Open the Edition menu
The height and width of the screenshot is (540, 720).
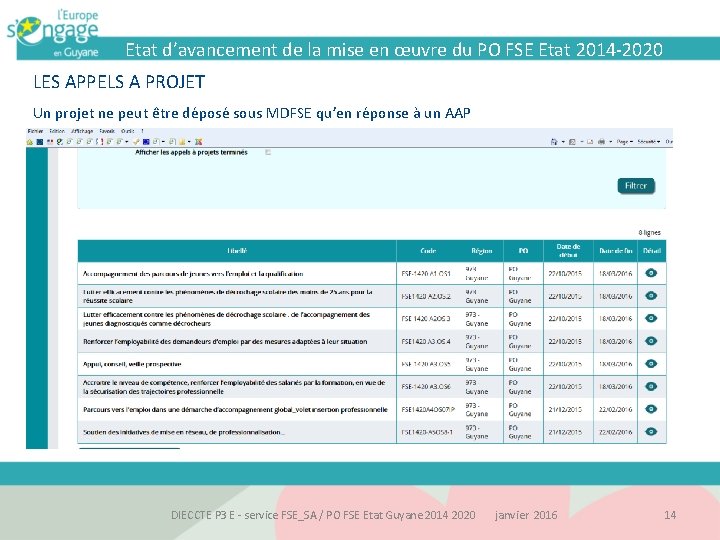[57, 131]
